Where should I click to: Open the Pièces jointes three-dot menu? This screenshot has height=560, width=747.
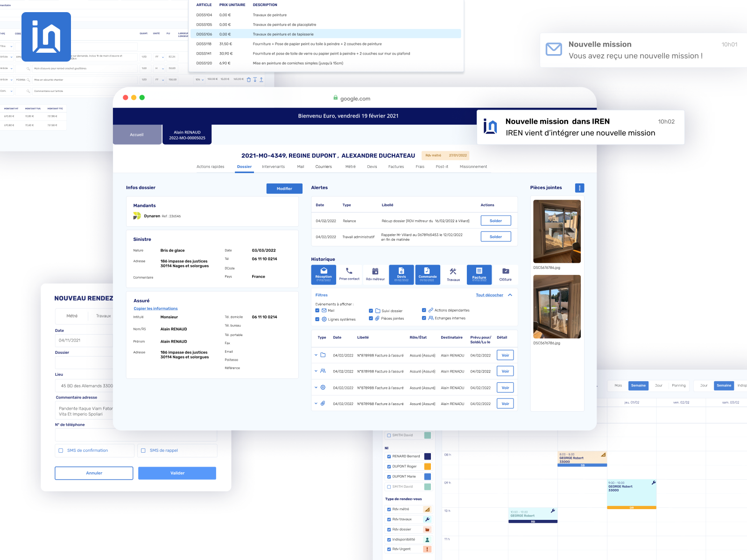point(580,188)
